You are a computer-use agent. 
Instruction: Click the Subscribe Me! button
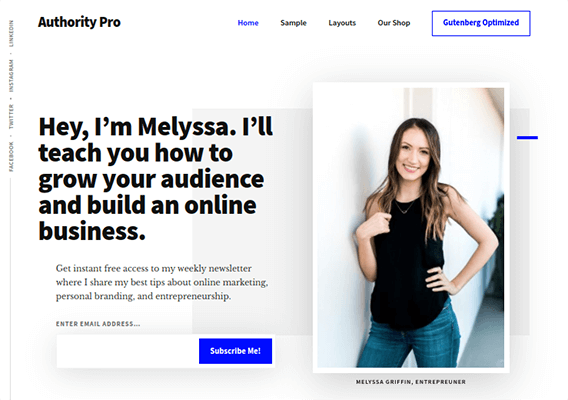coord(235,351)
